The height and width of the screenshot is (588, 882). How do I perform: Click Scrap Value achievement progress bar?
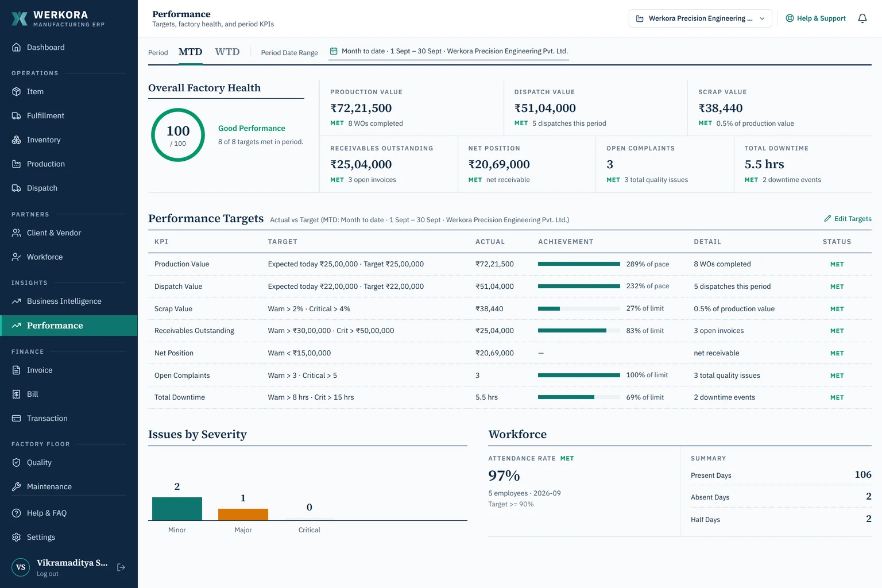coord(579,309)
